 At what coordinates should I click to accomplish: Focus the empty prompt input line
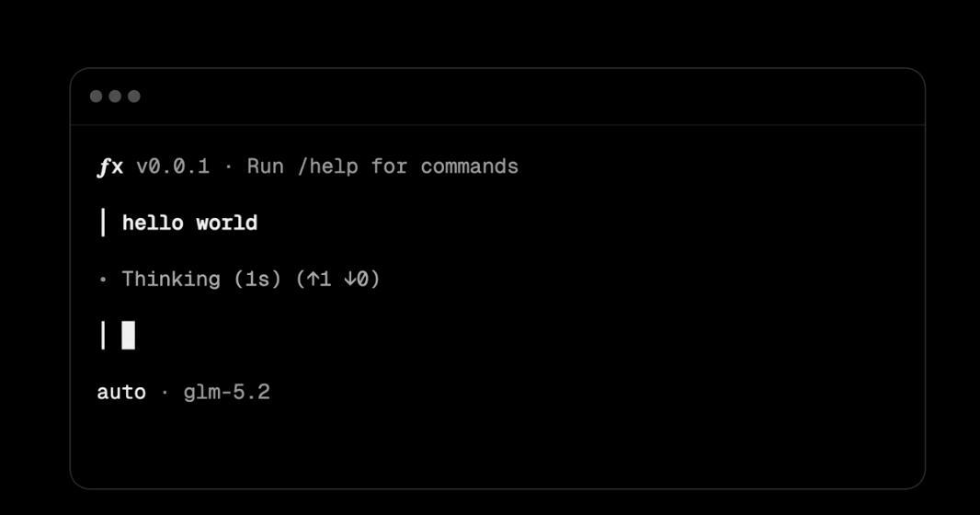[x=497, y=335]
